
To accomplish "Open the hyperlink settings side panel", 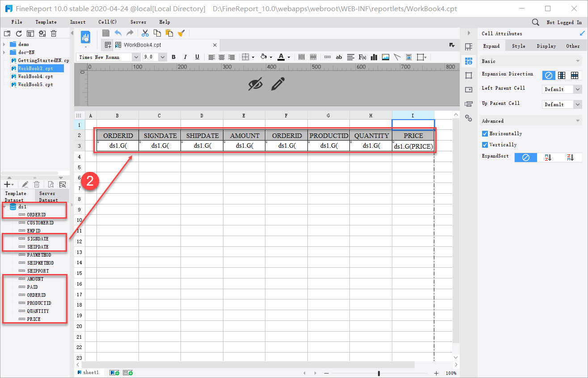I will 468,118.
